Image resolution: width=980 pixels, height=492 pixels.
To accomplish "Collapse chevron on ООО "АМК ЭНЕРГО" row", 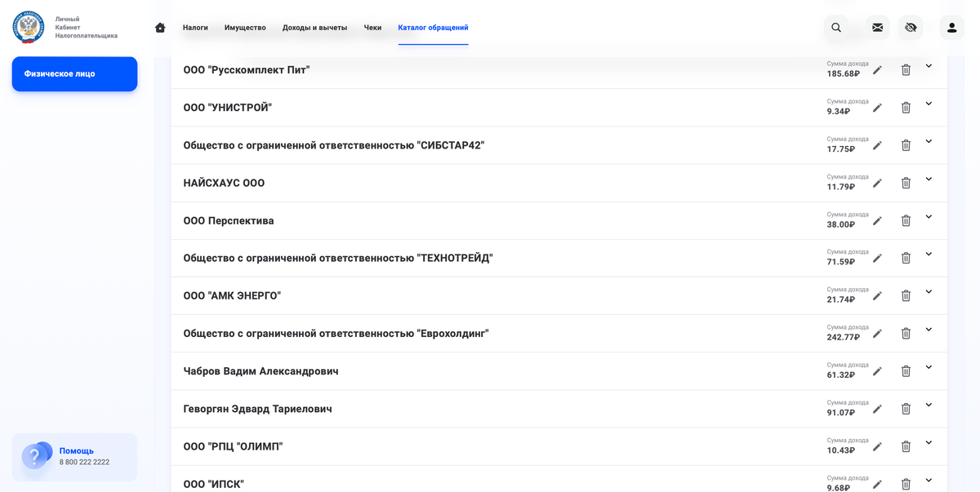I will coord(929,290).
